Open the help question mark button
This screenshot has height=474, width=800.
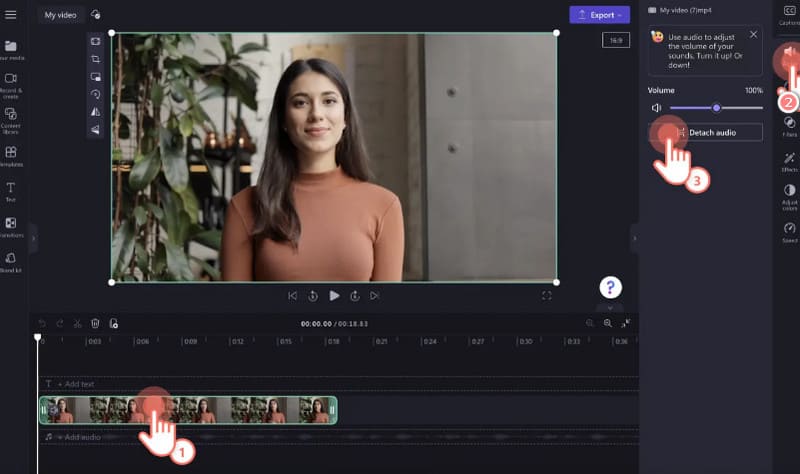(x=610, y=287)
